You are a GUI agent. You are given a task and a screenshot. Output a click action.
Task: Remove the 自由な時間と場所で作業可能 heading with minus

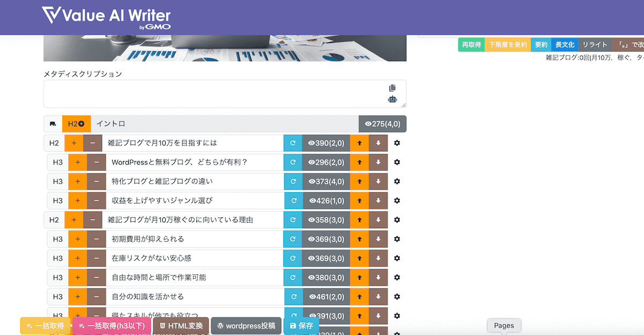[96, 278]
